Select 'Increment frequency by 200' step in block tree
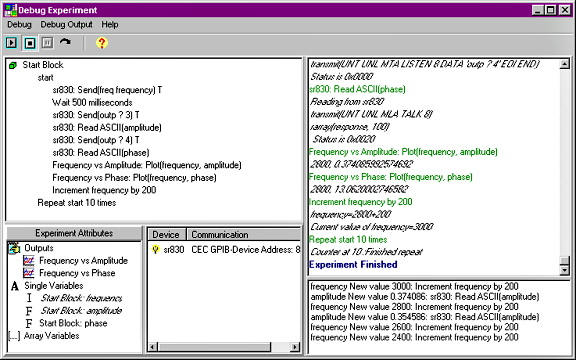This screenshot has width=576, height=360. [104, 190]
